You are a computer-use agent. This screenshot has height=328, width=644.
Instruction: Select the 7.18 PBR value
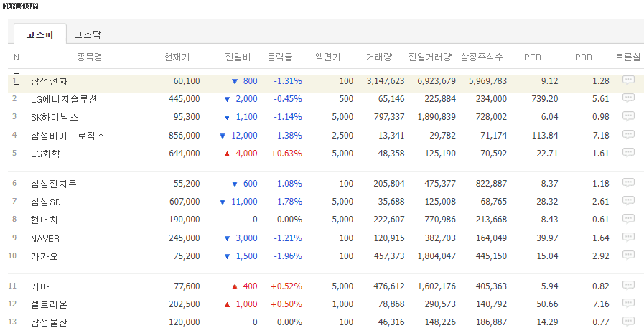point(600,136)
